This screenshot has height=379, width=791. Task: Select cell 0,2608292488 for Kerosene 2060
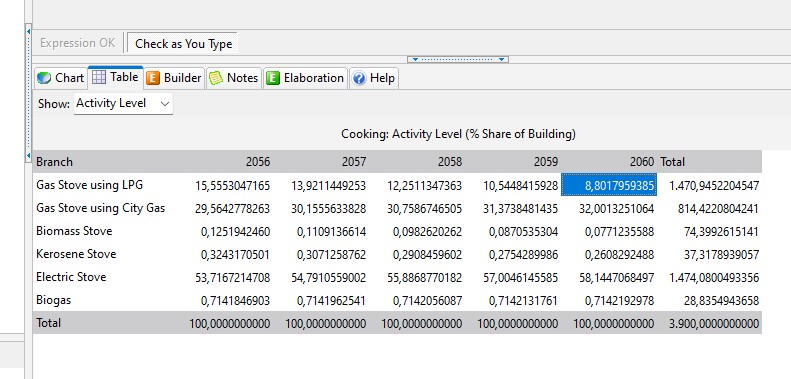(x=619, y=254)
